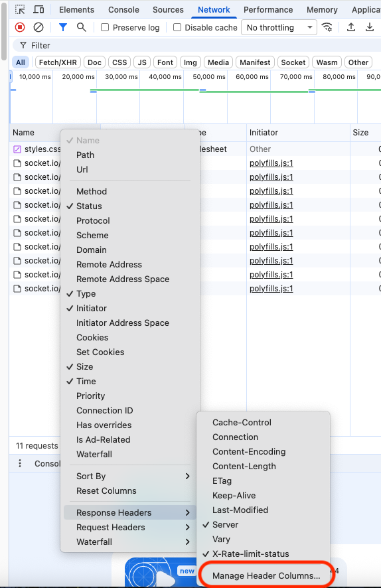
Task: Clear the network log
Action: [38, 27]
